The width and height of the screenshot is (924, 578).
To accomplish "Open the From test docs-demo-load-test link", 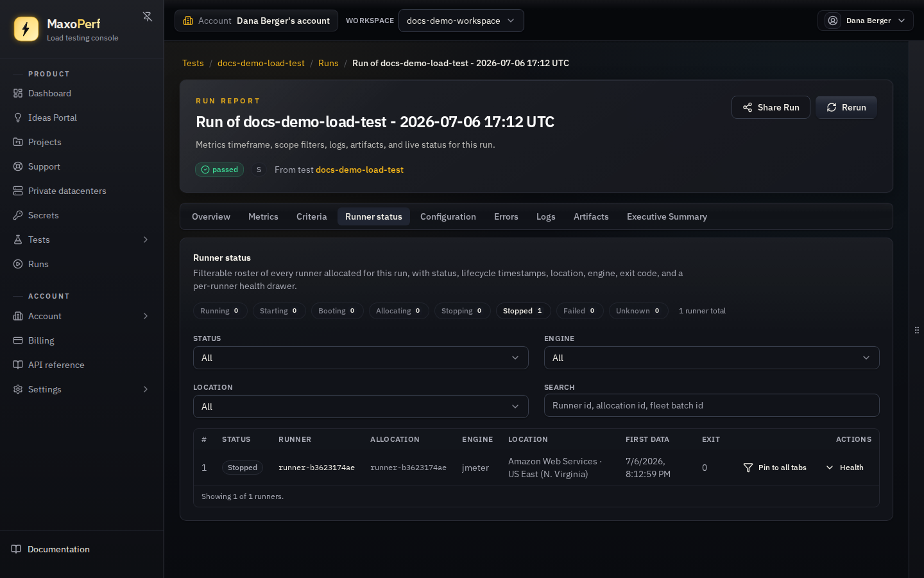I will [359, 170].
